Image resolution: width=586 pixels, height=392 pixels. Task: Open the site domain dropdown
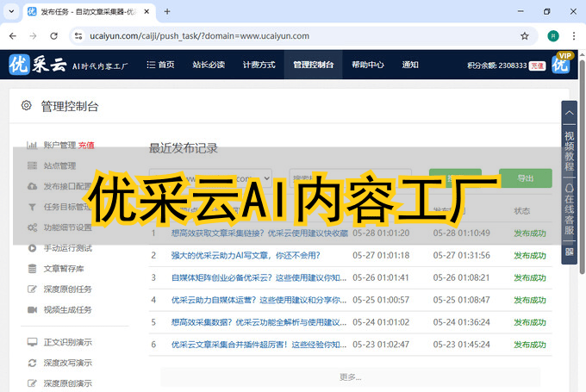pyautogui.click(x=211, y=178)
